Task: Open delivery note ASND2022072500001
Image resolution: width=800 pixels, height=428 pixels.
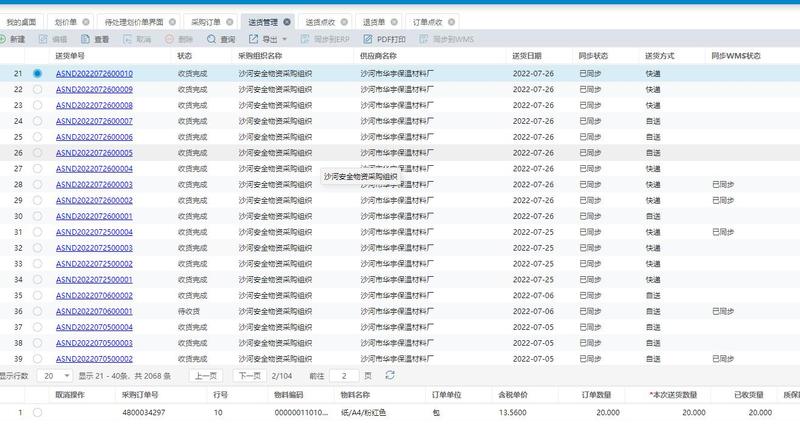Action: point(94,280)
